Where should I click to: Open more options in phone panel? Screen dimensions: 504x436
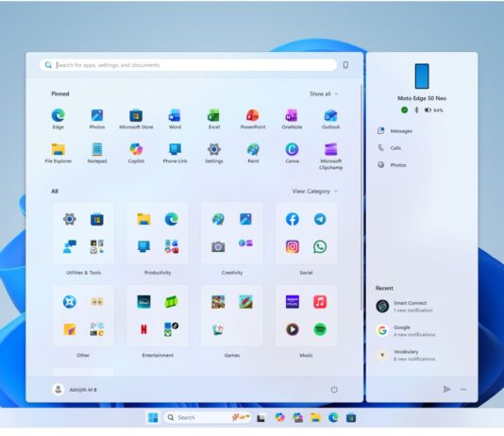(463, 389)
